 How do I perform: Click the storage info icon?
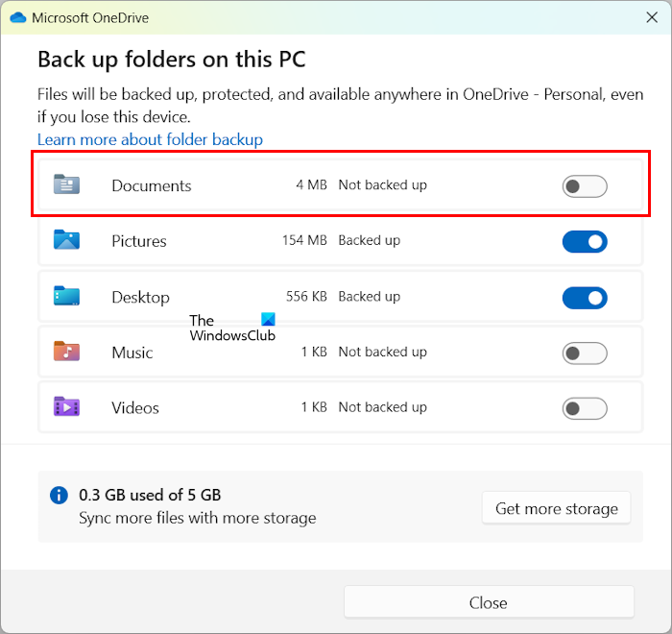[x=60, y=496]
